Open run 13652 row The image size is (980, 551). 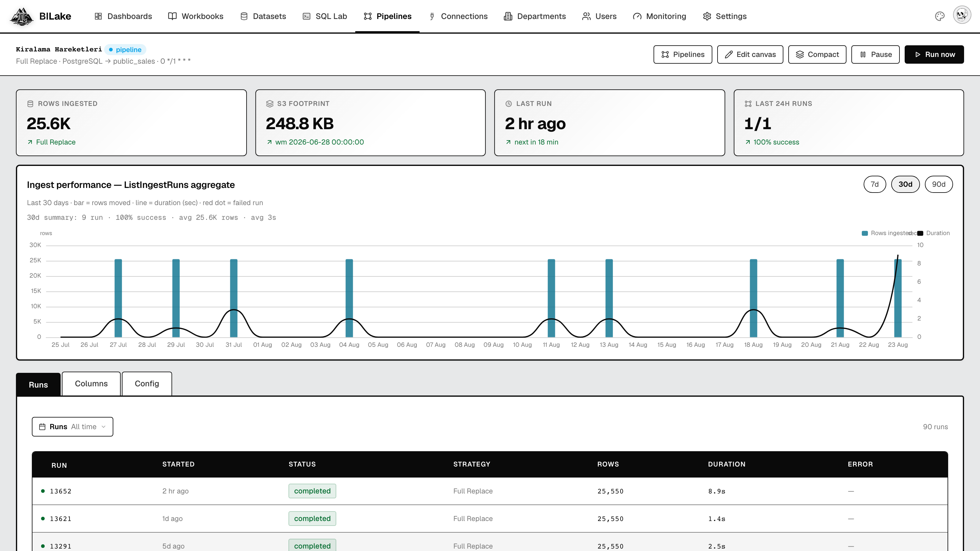pyautogui.click(x=490, y=491)
